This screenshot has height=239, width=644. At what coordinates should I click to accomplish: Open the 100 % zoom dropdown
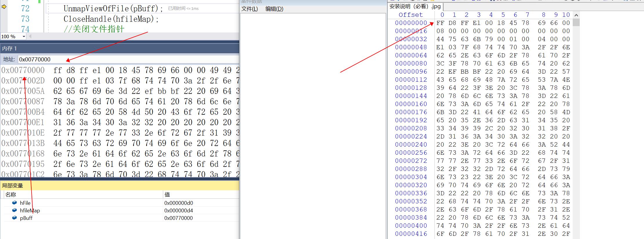click(x=24, y=37)
